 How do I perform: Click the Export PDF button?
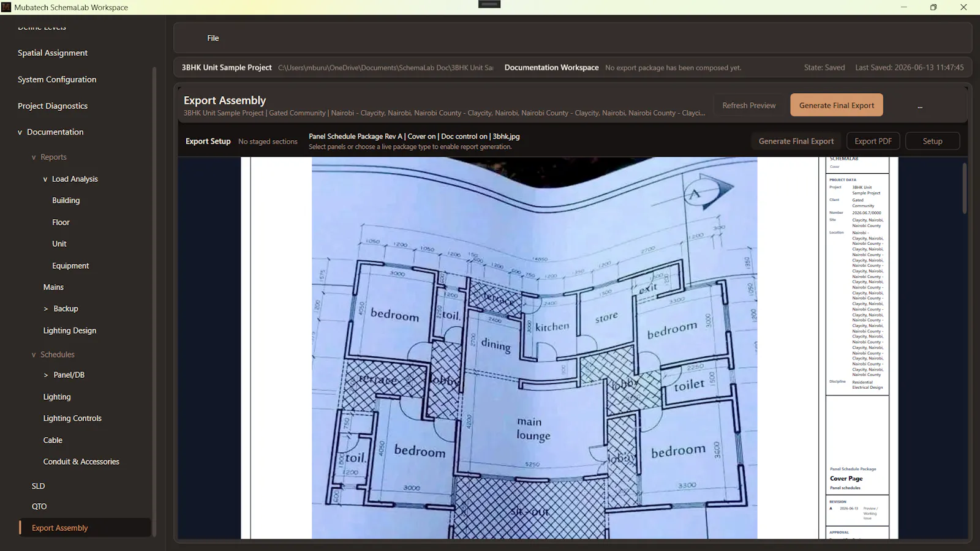(x=873, y=141)
